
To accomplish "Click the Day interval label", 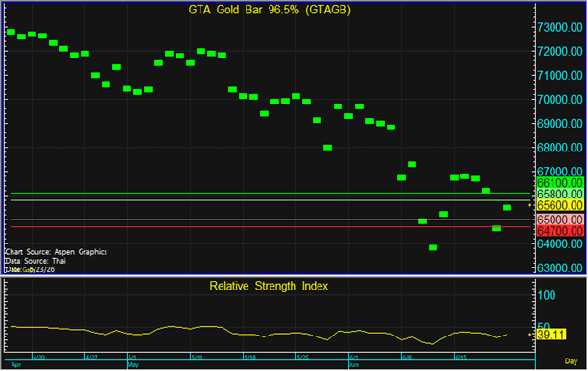I will [x=571, y=360].
